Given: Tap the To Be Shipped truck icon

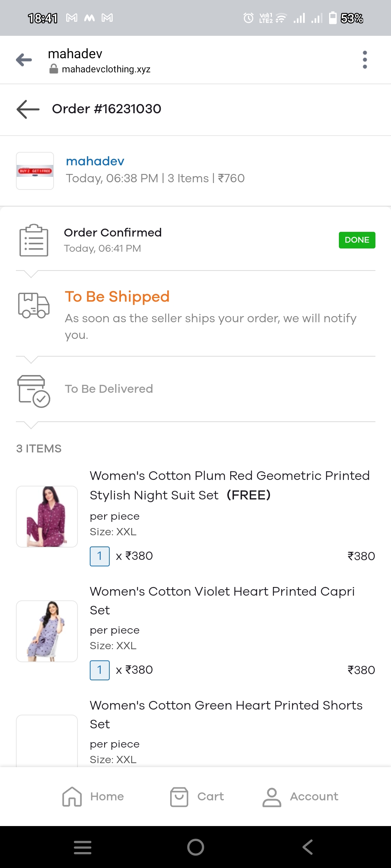Looking at the screenshot, I should tap(34, 306).
